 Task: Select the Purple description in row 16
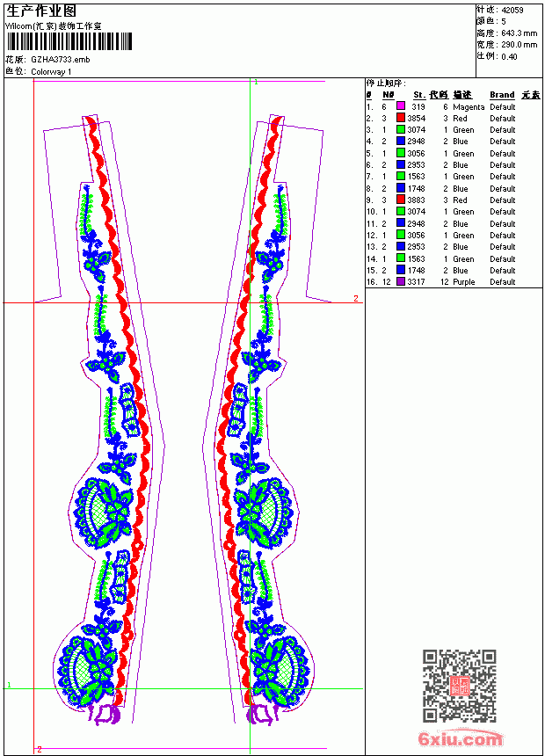click(463, 282)
